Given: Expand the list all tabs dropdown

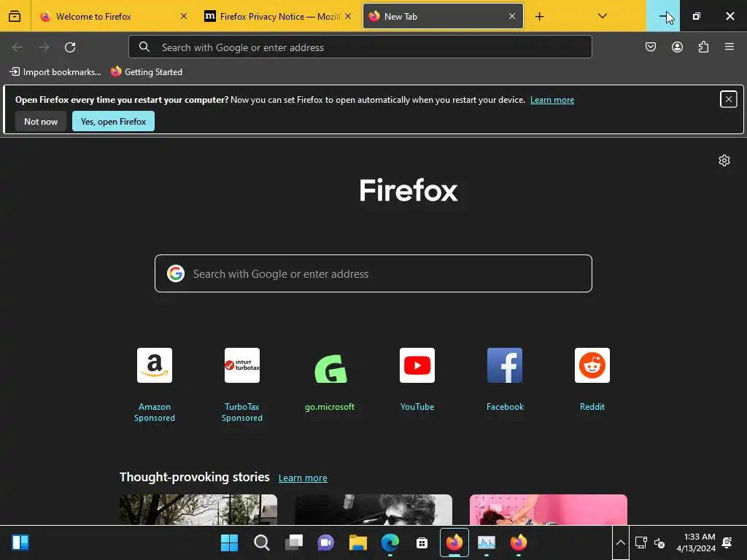Looking at the screenshot, I should point(602,16).
